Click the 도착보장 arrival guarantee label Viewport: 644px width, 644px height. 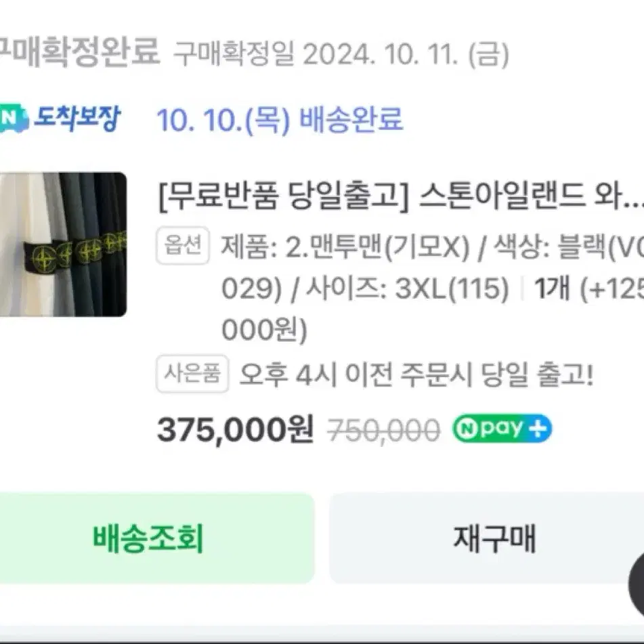click(x=77, y=118)
